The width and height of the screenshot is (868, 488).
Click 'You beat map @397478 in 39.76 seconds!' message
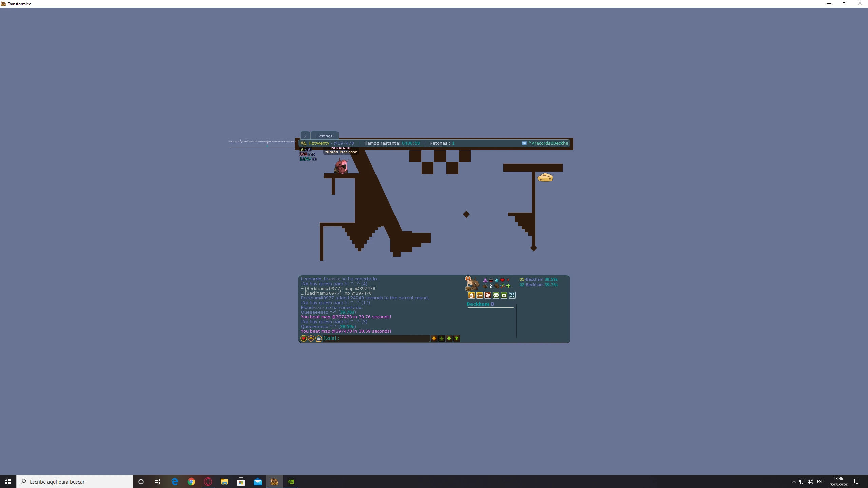[x=346, y=317]
